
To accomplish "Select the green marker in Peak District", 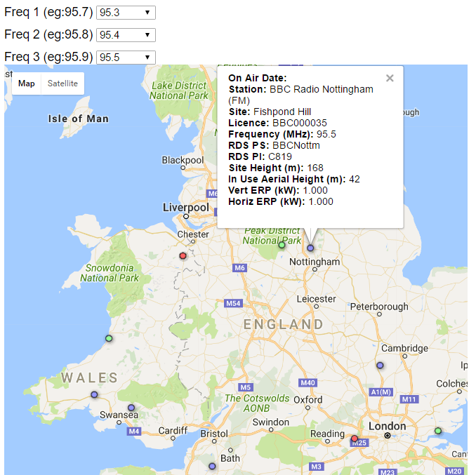I will point(282,245).
